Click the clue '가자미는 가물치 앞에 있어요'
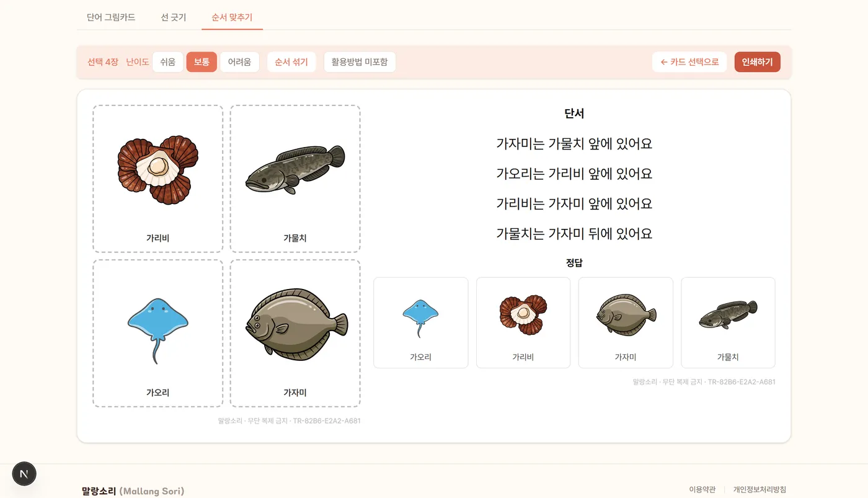 click(574, 144)
